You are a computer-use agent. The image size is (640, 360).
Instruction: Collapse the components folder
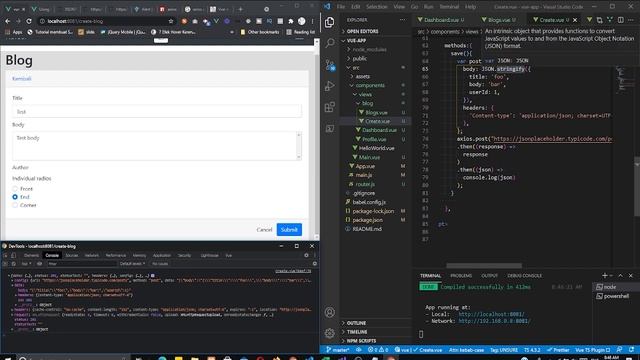376,85
